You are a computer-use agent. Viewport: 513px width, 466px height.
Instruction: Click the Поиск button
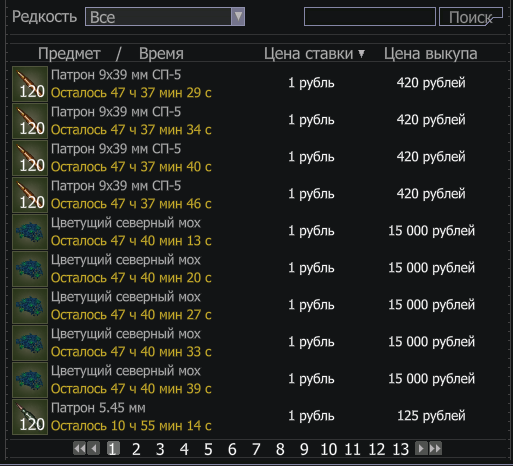click(x=471, y=17)
